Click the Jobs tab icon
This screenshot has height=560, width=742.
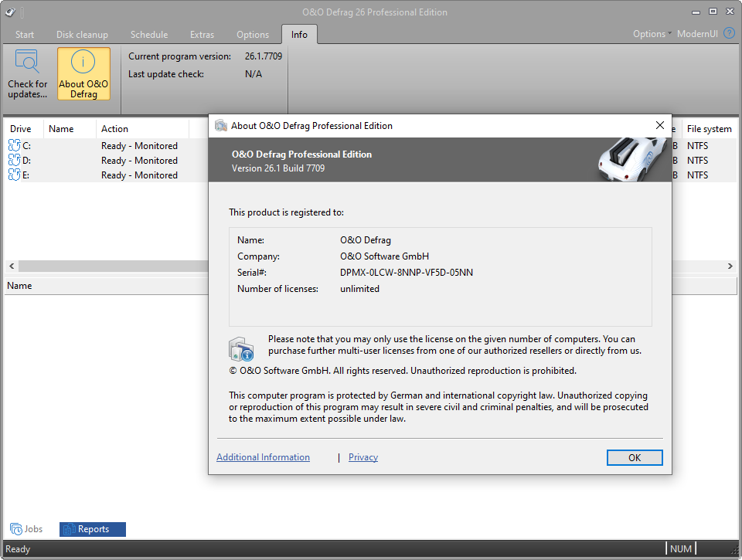coord(16,529)
